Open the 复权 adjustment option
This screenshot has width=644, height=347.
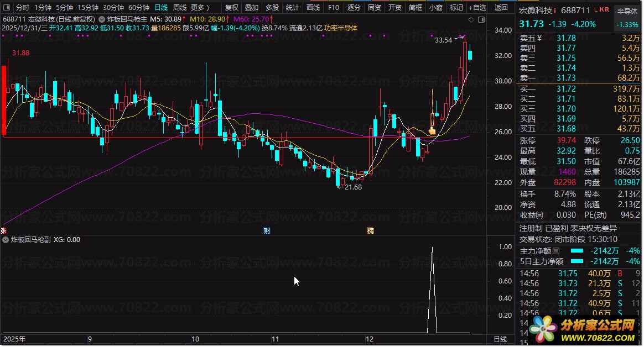click(232, 7)
